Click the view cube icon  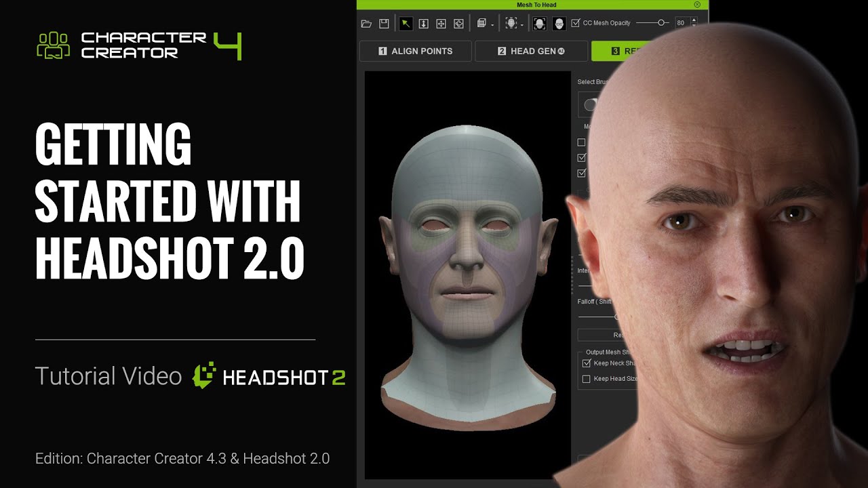(481, 24)
